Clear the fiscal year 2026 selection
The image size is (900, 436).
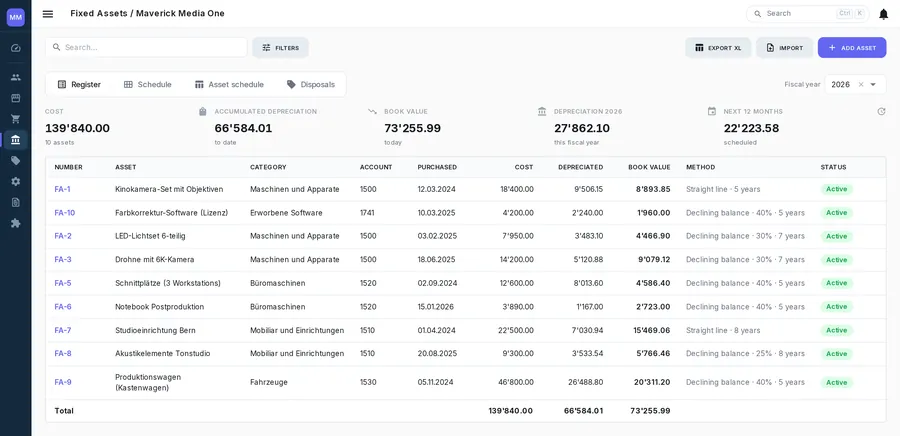click(860, 84)
